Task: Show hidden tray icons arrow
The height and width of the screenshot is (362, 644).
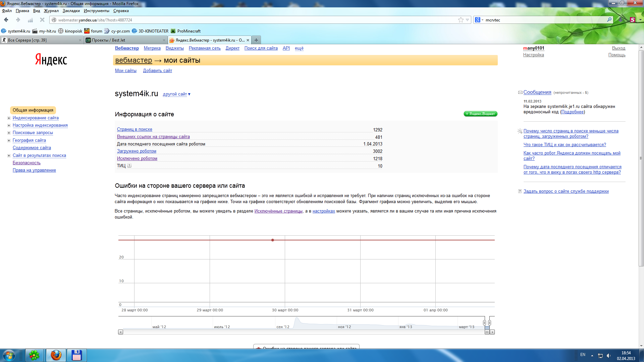Action: click(592, 356)
